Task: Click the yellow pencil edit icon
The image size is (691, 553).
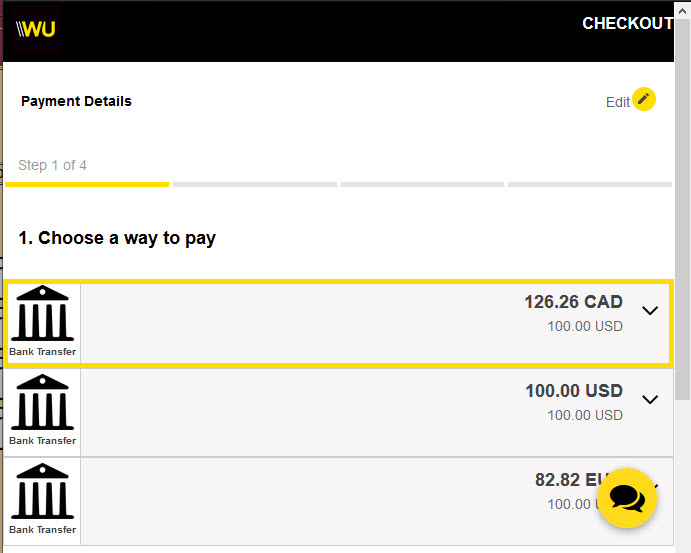Action: click(x=644, y=99)
